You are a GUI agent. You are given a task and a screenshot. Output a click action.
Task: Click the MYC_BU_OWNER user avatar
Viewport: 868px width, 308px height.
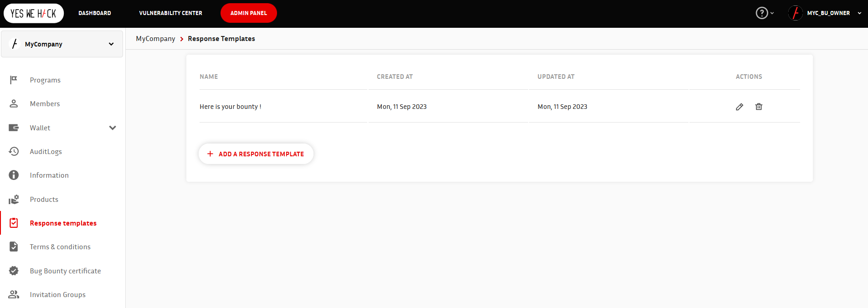click(x=796, y=13)
